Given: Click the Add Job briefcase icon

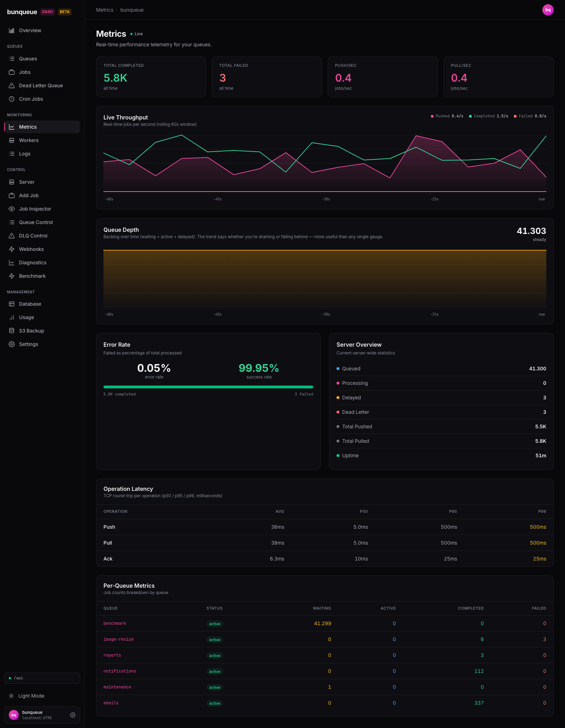Looking at the screenshot, I should coord(12,195).
